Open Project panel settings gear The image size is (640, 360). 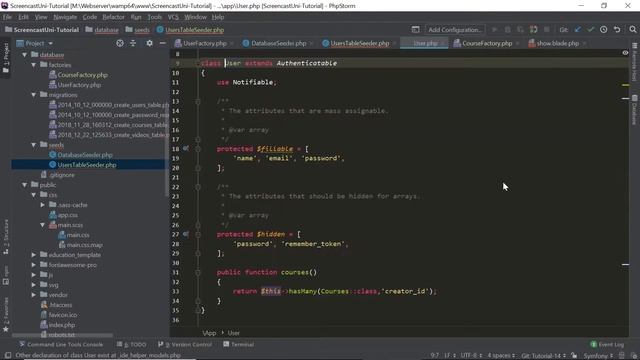point(149,43)
